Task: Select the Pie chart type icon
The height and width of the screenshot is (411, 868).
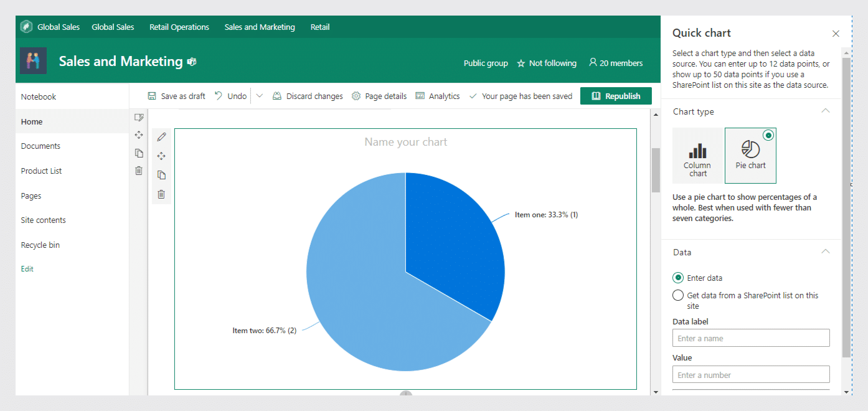Action: [x=750, y=155]
